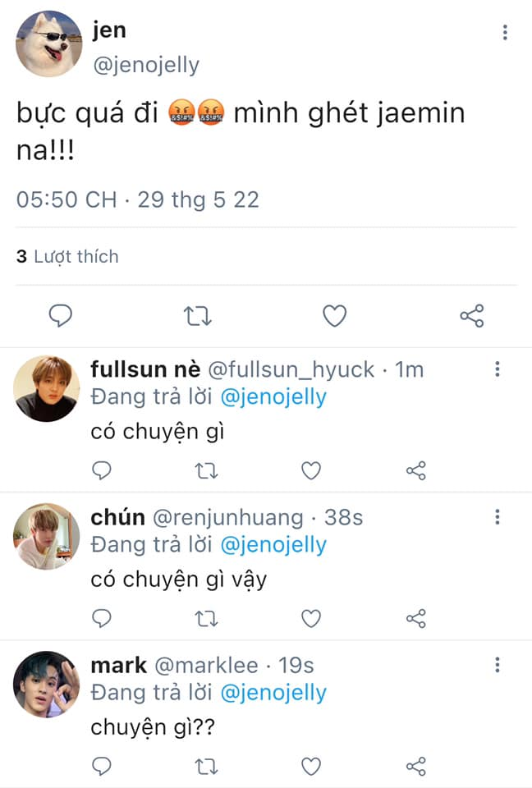Share mark's reply
The height and width of the screenshot is (788, 532).
(416, 766)
